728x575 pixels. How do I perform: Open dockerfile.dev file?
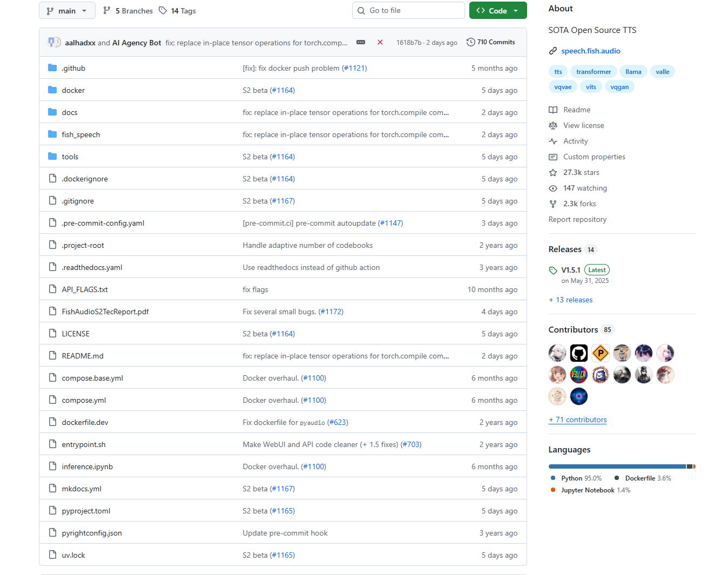pos(85,422)
